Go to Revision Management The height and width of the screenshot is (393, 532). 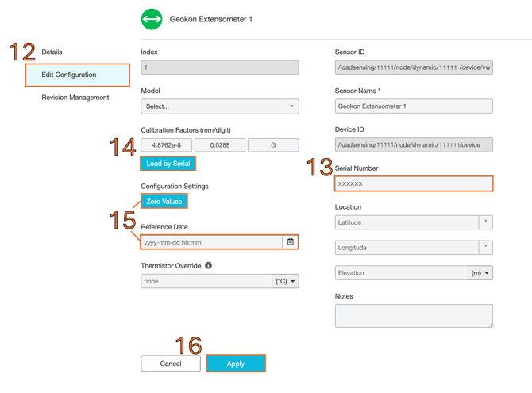click(75, 98)
